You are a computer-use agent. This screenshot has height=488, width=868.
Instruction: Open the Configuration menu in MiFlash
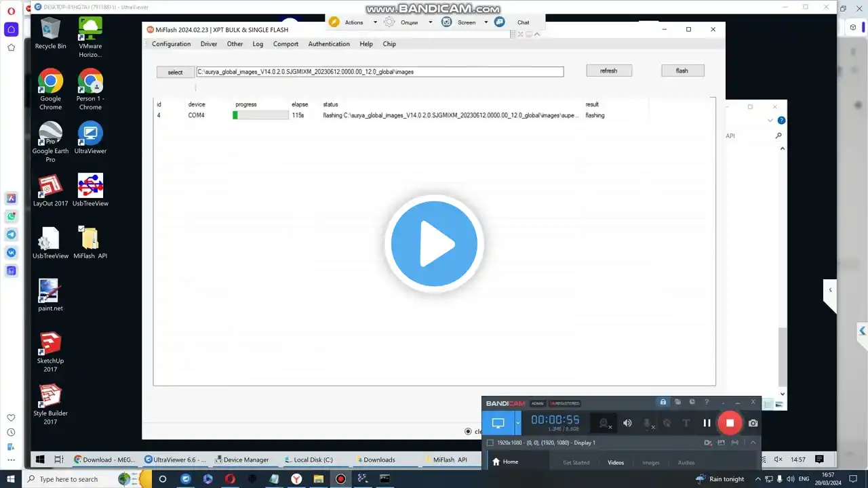171,44
